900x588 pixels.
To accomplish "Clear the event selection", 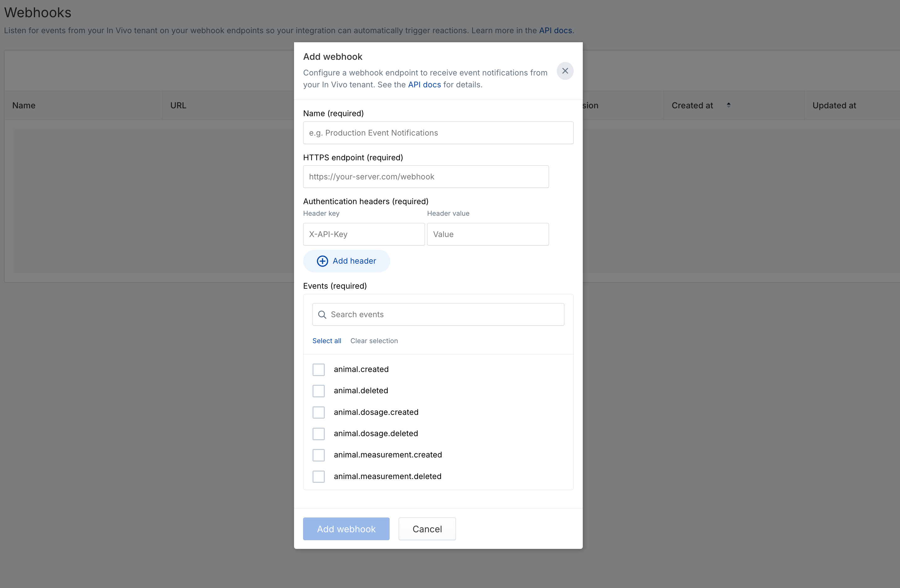I will [374, 340].
